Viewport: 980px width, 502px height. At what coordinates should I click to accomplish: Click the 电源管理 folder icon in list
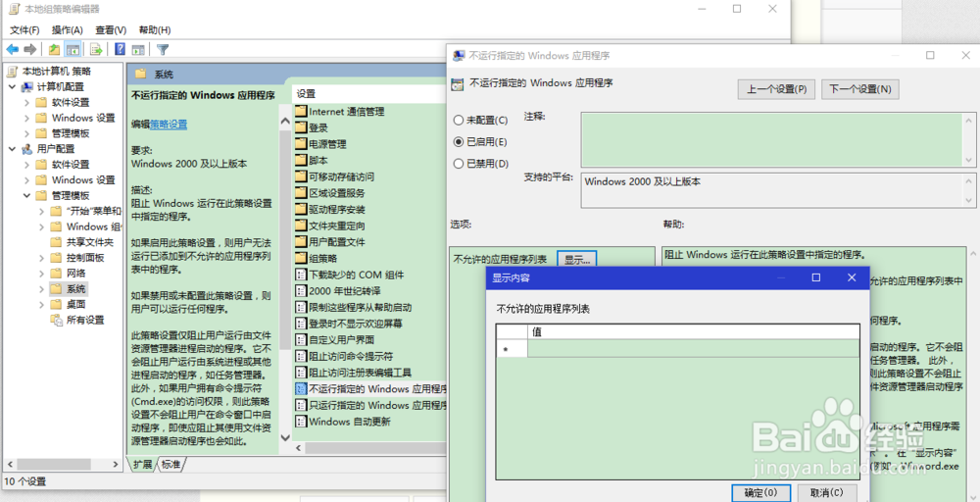[x=301, y=144]
